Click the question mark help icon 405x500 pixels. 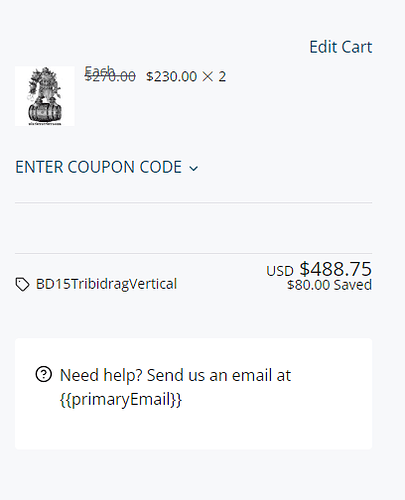coord(44,374)
